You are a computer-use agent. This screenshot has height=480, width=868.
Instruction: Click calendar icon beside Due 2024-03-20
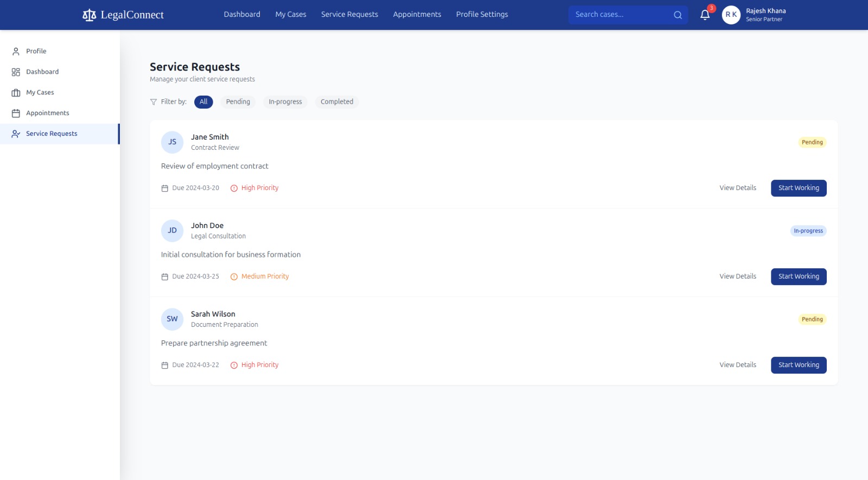165,188
